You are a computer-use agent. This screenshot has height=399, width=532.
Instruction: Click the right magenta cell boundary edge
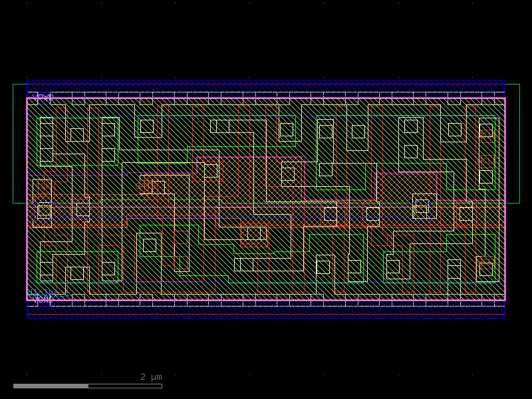(505, 199)
